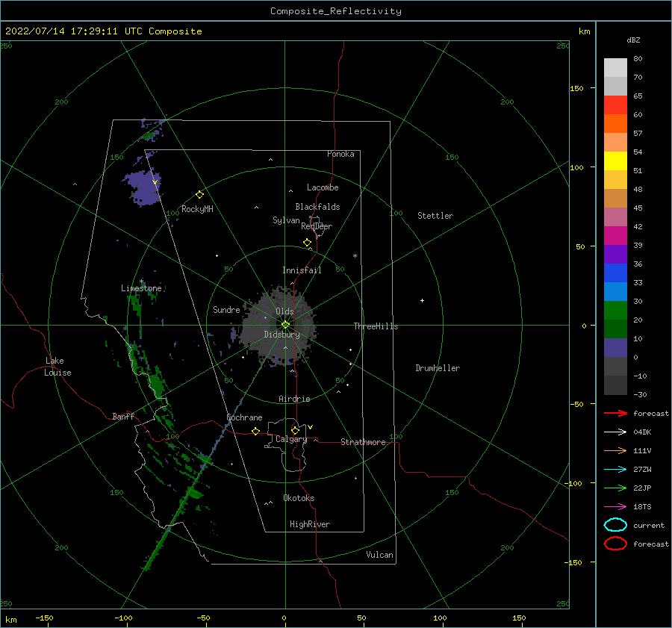672x628 pixels.
Task: Select the purple 39 dBZ swatch
Action: tap(615, 254)
